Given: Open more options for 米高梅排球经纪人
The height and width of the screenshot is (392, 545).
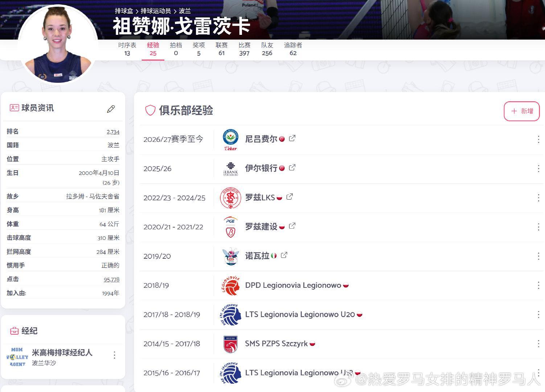Looking at the screenshot, I should (x=114, y=355).
